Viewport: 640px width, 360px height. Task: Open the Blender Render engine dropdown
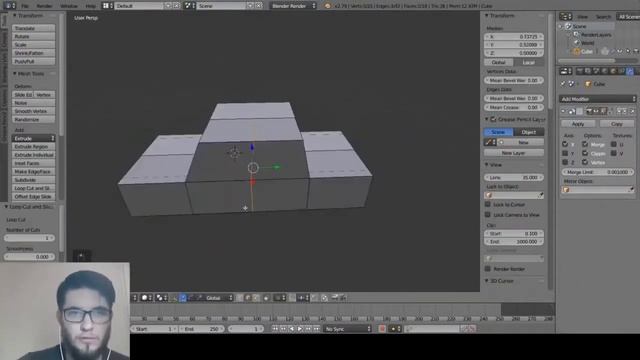(293, 6)
